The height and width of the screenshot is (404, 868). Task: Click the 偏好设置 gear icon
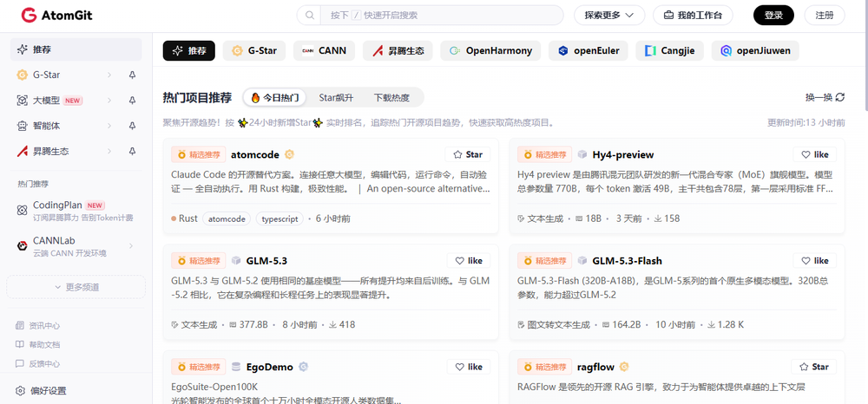pyautogui.click(x=21, y=391)
